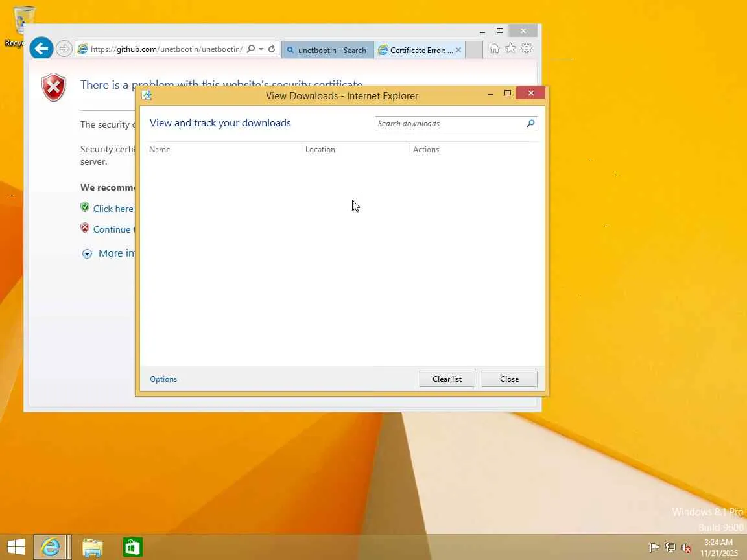The height and width of the screenshot is (560, 747).
Task: Maximize the main Internet Explorer browser window
Action: 500,31
